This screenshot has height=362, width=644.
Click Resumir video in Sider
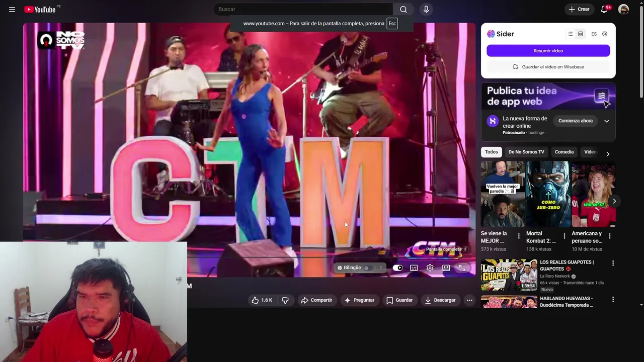pyautogui.click(x=548, y=51)
